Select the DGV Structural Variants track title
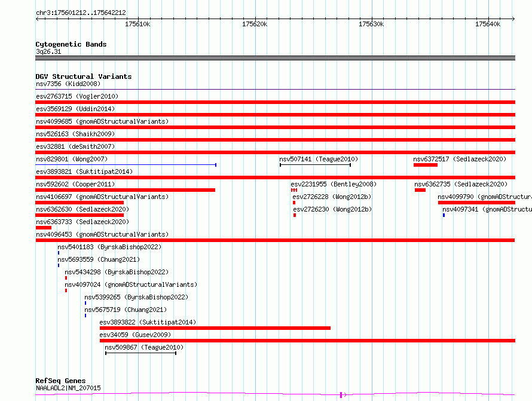 pyautogui.click(x=84, y=76)
